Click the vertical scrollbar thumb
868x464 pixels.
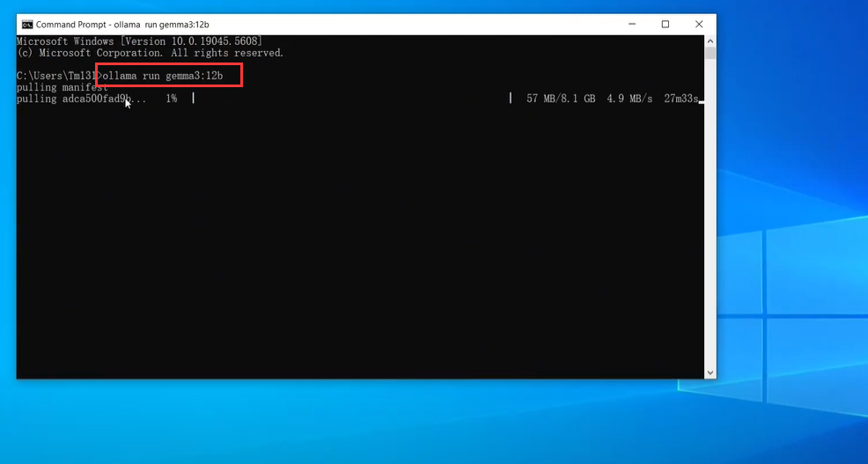point(710,53)
